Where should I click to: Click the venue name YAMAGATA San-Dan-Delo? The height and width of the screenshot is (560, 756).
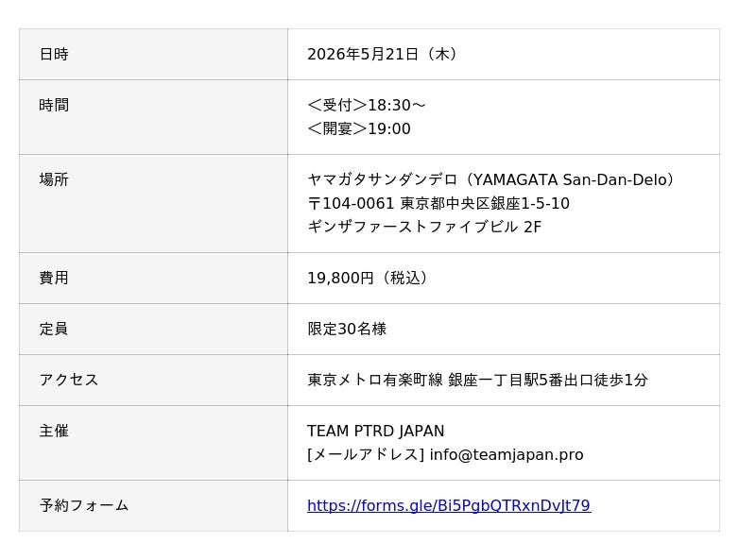tap(490, 179)
